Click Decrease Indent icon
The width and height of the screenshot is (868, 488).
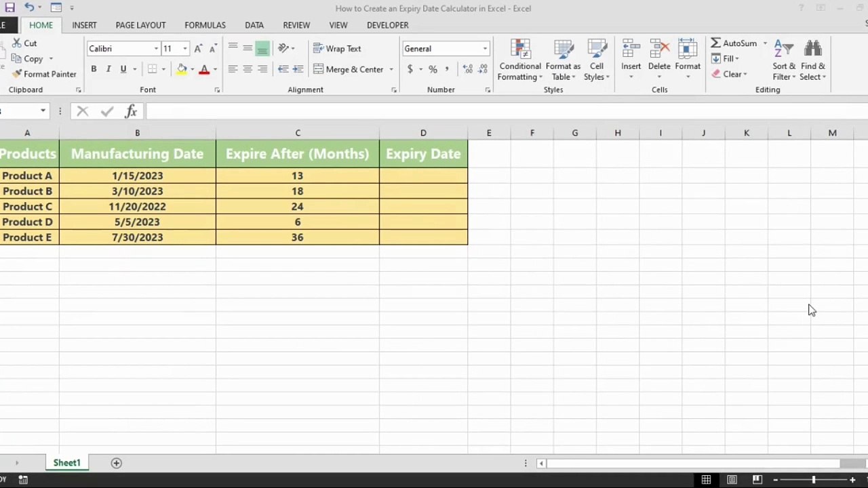[x=283, y=69]
